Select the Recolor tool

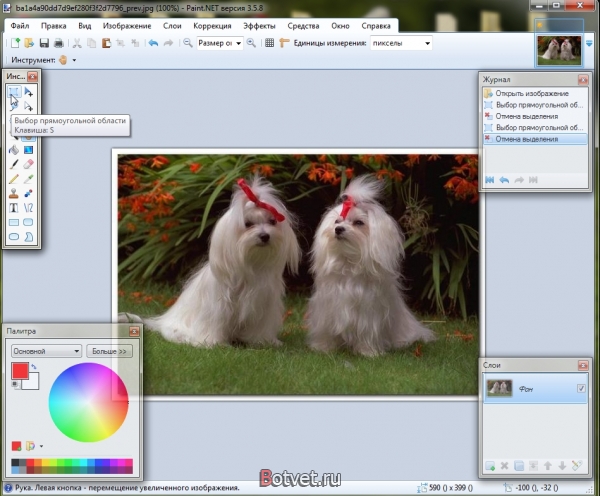pos(29,193)
